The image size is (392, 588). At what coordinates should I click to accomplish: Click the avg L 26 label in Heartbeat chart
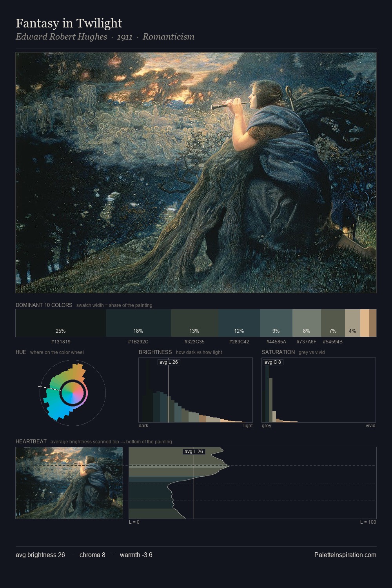[194, 452]
